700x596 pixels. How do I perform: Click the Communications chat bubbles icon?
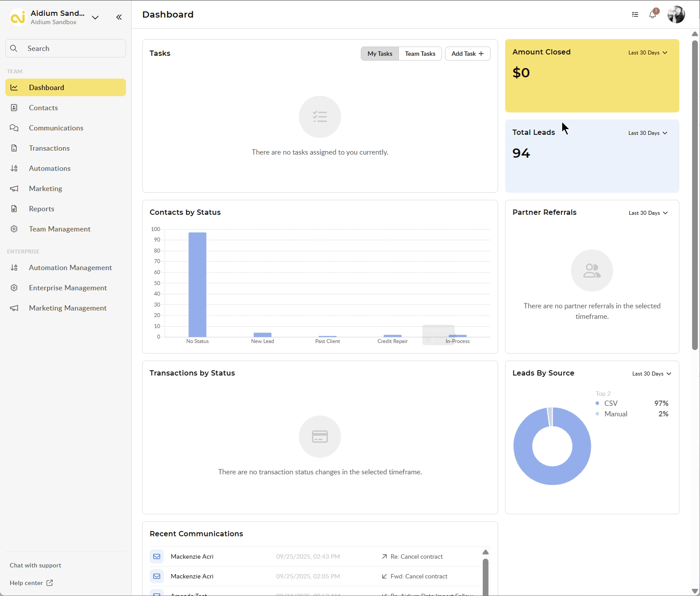[14, 128]
